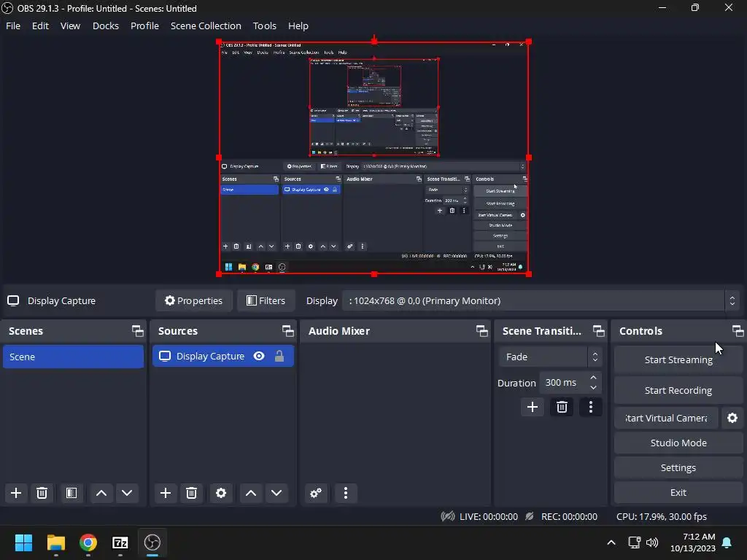
Task: Open the Profile menu
Action: click(145, 26)
